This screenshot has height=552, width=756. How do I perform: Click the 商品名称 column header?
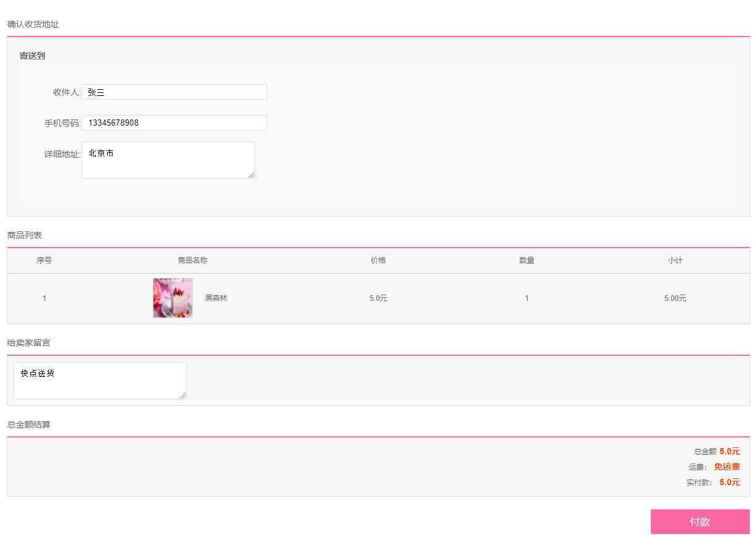(193, 261)
